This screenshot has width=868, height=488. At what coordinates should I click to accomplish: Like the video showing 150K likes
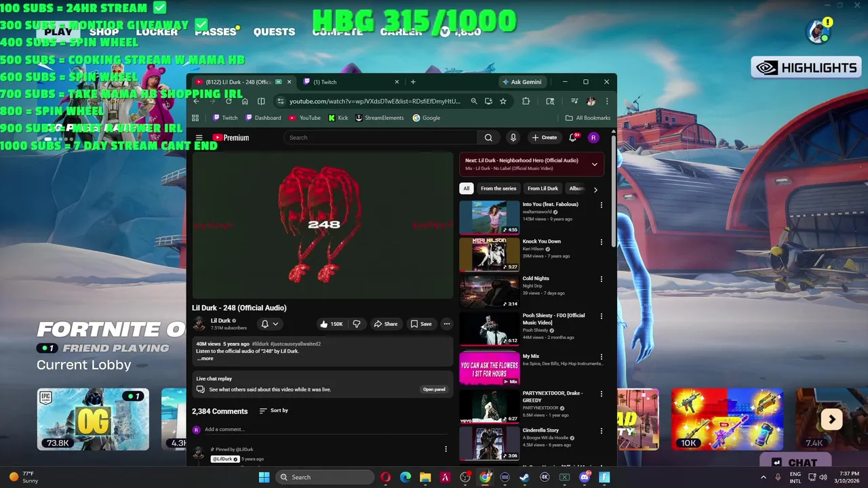click(x=332, y=324)
